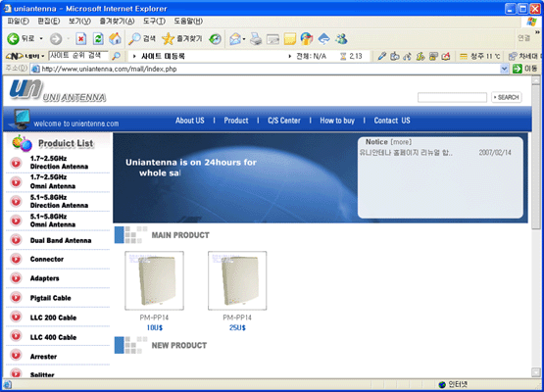
Task: Select 5.1~5.8GHz Direction Antenna category
Action: 59,201
